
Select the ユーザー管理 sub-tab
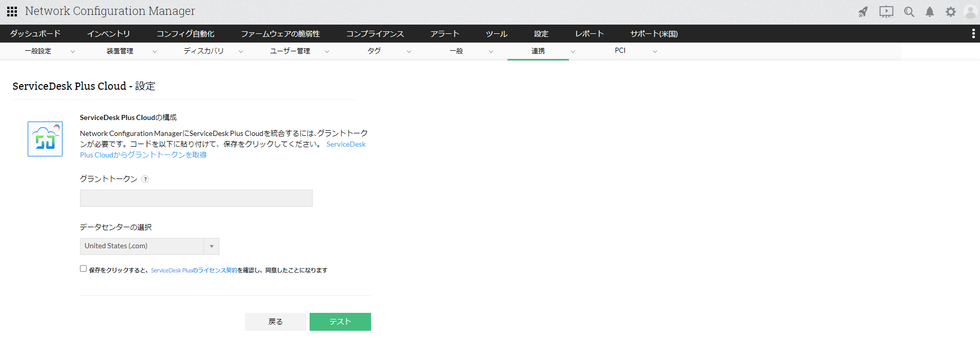point(290,51)
